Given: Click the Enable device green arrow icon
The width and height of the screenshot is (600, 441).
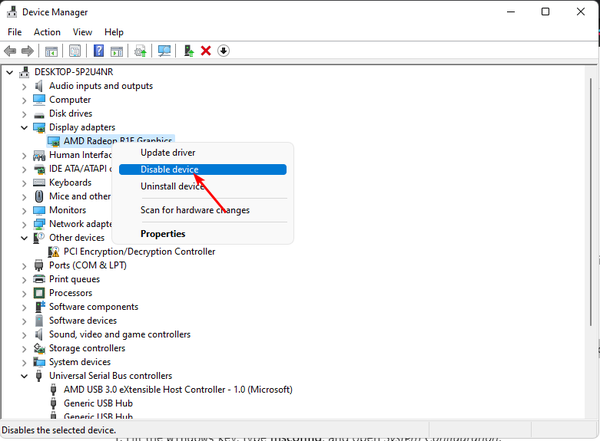Looking at the screenshot, I should tap(189, 51).
